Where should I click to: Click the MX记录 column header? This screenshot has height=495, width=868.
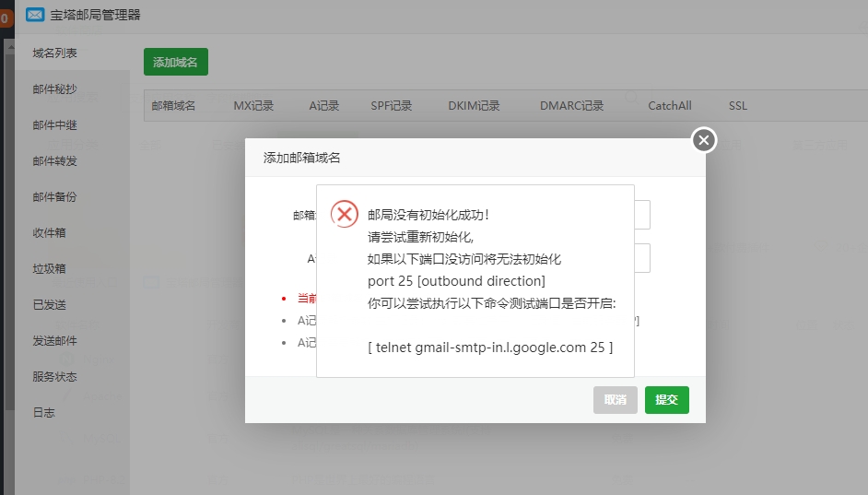(253, 105)
